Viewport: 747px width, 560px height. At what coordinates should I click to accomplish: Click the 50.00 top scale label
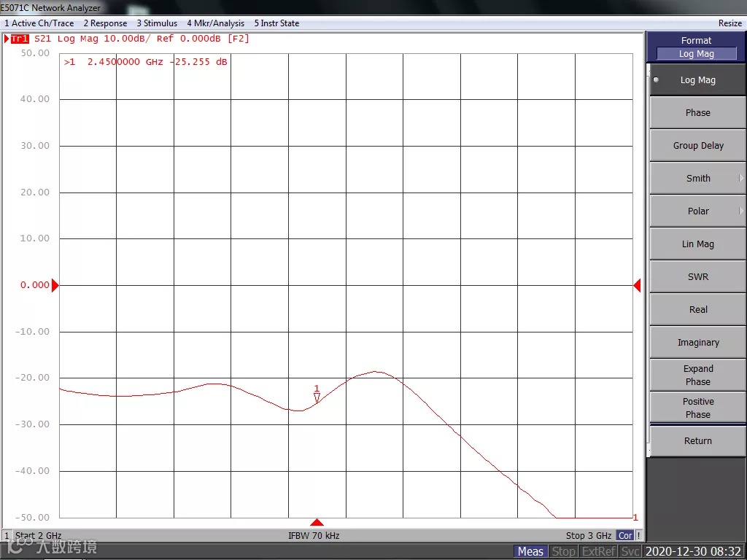click(35, 52)
